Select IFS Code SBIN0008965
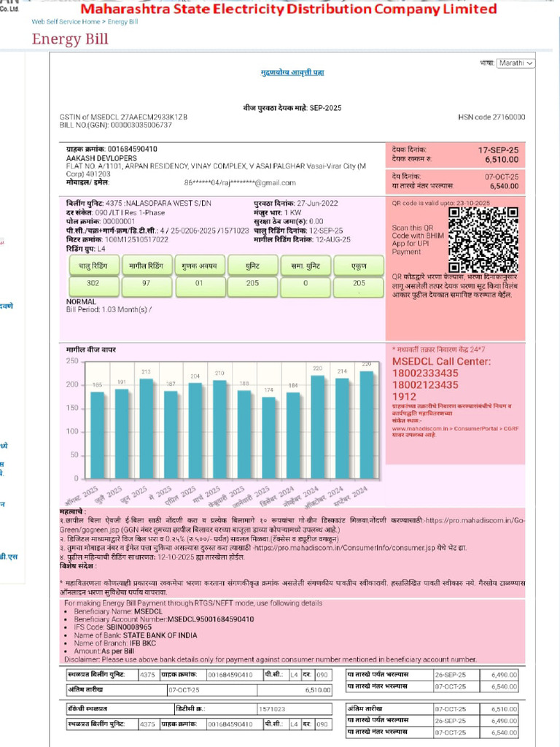The width and height of the screenshot is (560, 747). [x=129, y=627]
